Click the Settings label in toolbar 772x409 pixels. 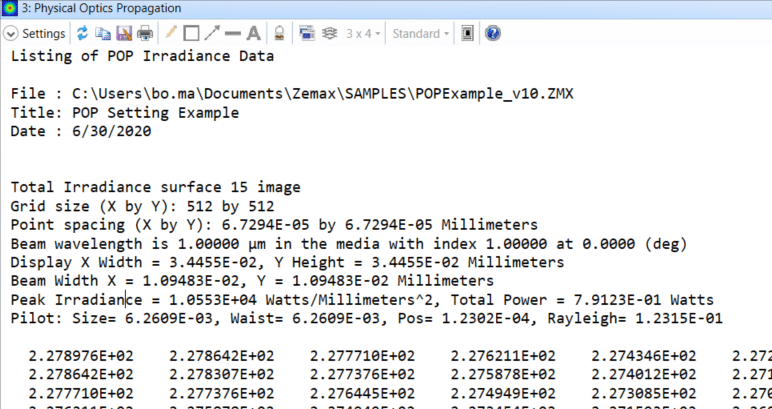click(43, 33)
